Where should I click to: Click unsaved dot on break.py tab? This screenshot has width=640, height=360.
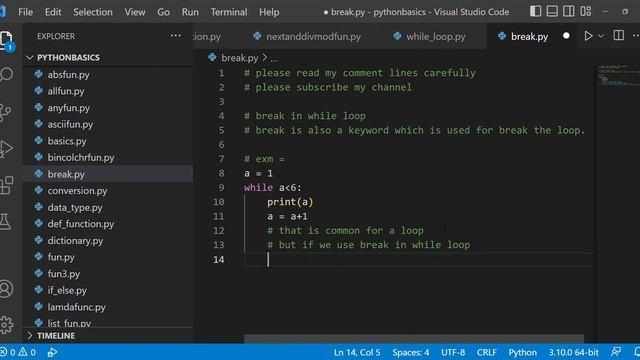click(566, 36)
